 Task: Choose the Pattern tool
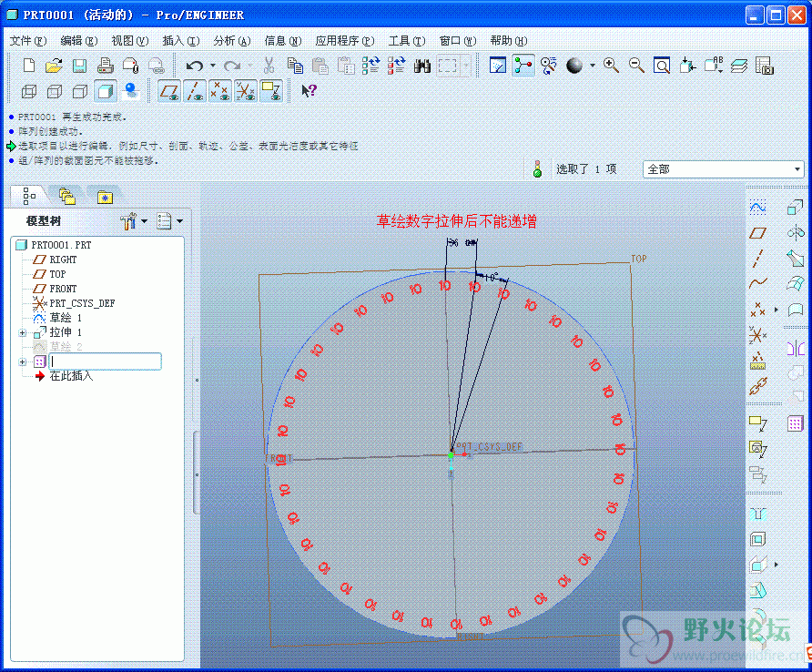pyautogui.click(x=795, y=423)
